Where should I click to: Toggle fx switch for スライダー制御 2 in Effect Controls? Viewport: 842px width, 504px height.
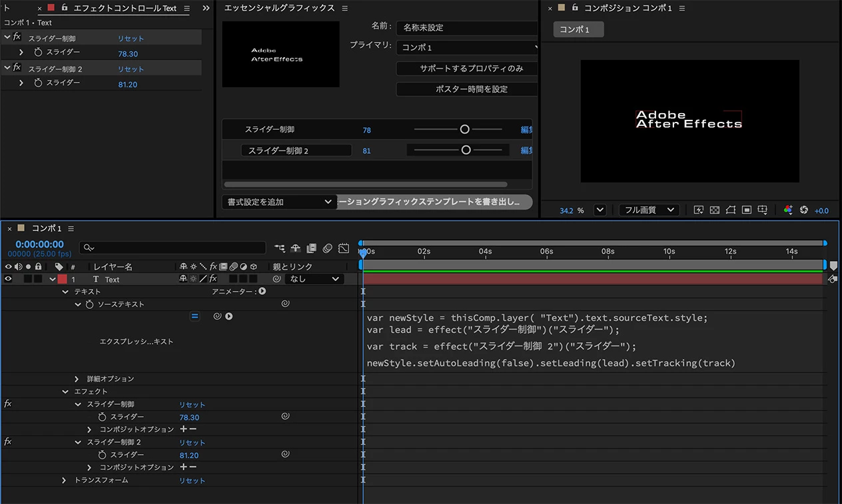click(x=17, y=68)
